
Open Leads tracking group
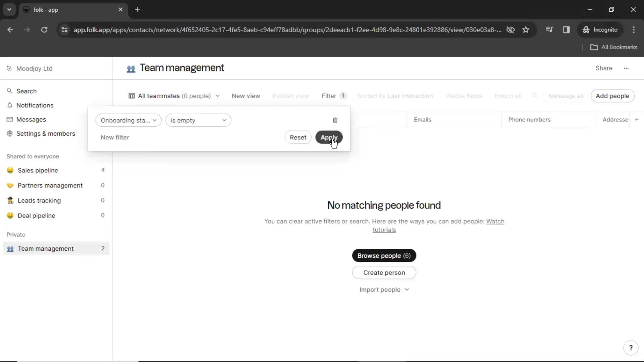[56, 200]
